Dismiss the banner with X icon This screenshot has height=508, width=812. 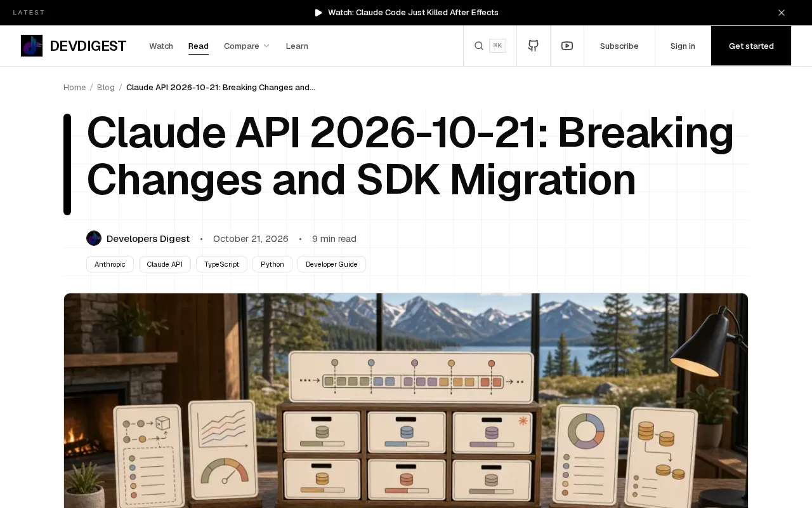(x=782, y=13)
